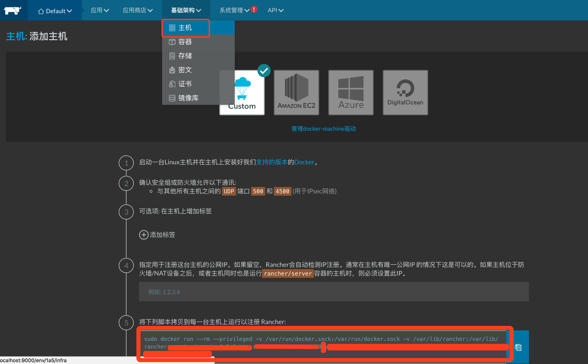
Task: Select the Azure driver tile
Action: pyautogui.click(x=351, y=92)
